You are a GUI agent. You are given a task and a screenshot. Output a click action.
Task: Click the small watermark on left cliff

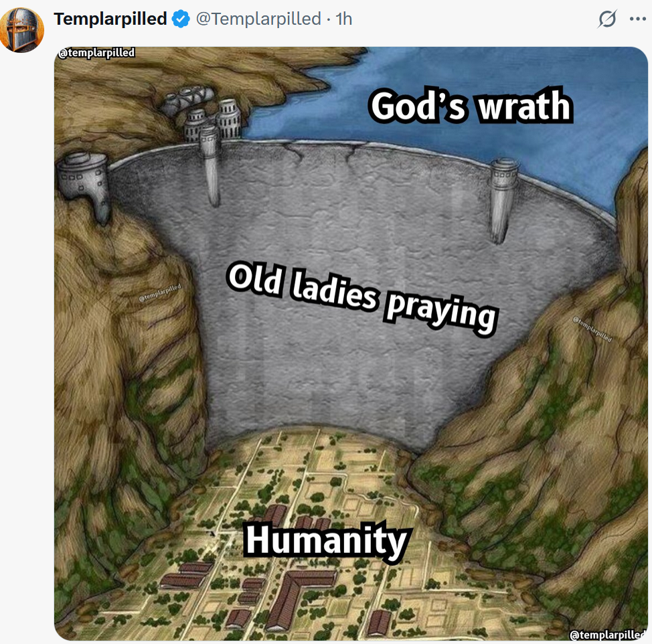click(x=160, y=293)
